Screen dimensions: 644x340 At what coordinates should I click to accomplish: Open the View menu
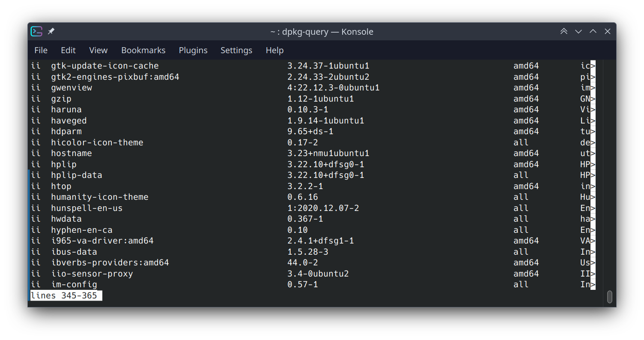click(98, 50)
